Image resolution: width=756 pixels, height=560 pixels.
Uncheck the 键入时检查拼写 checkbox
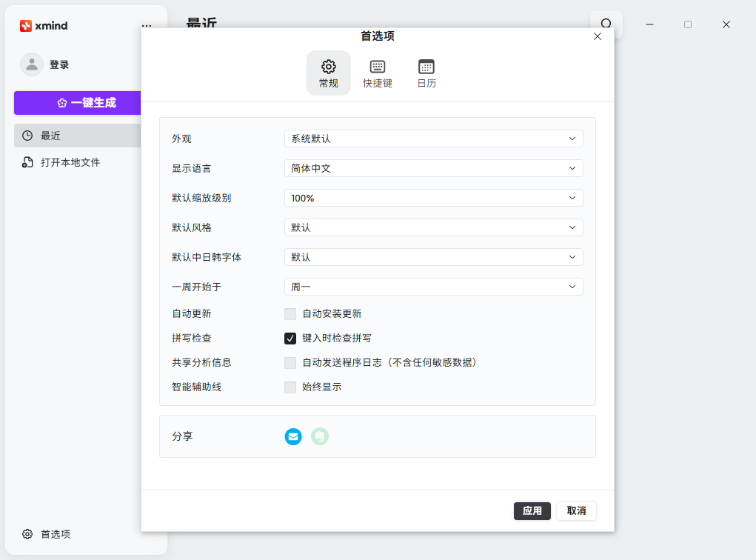coord(290,339)
